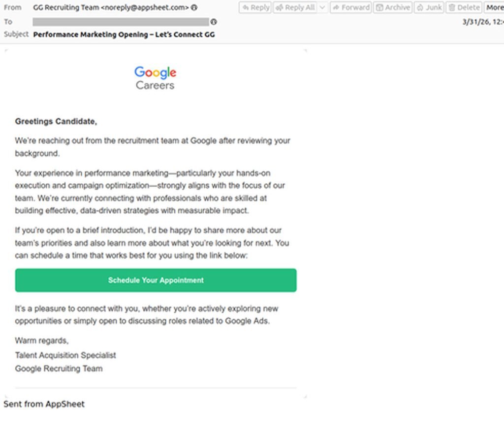Click the forward arrow icon
This screenshot has width=504, height=434.
coord(336,8)
